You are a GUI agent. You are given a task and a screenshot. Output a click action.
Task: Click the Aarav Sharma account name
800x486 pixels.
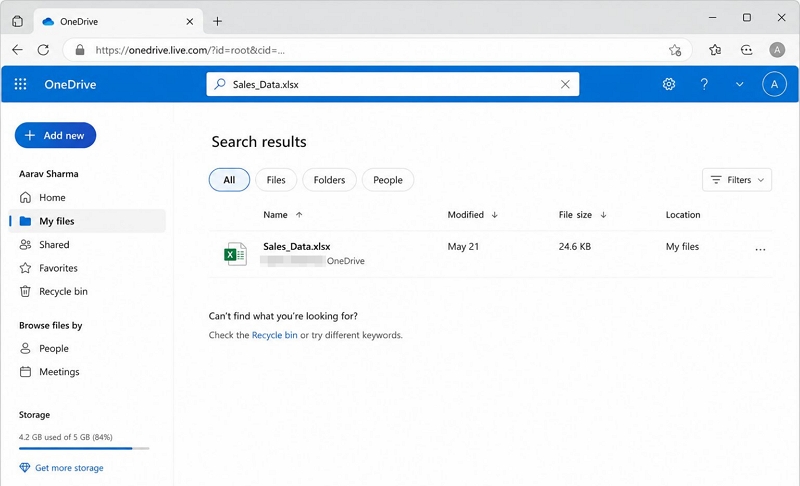pos(48,173)
